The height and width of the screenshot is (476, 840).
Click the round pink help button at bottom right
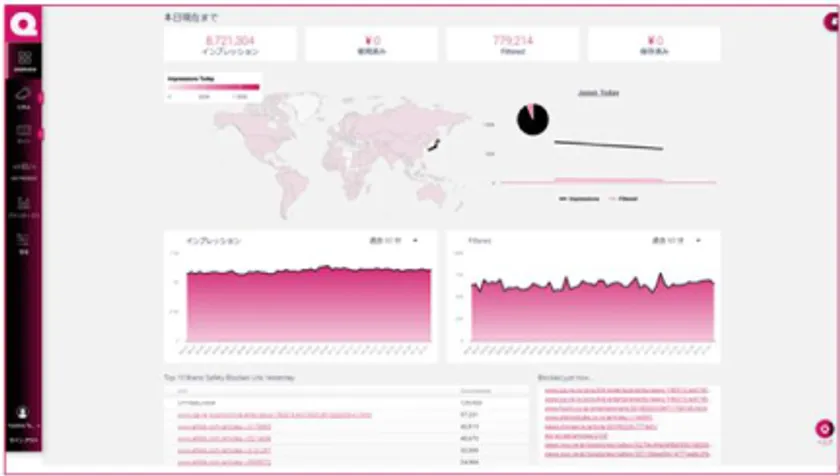click(x=824, y=429)
